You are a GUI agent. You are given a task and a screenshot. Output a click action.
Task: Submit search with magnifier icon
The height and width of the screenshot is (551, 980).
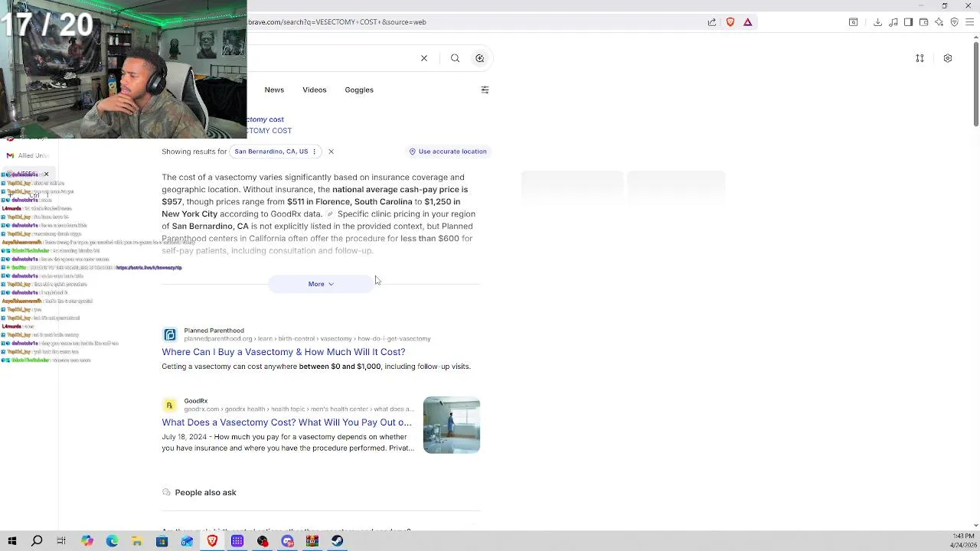pyautogui.click(x=455, y=58)
